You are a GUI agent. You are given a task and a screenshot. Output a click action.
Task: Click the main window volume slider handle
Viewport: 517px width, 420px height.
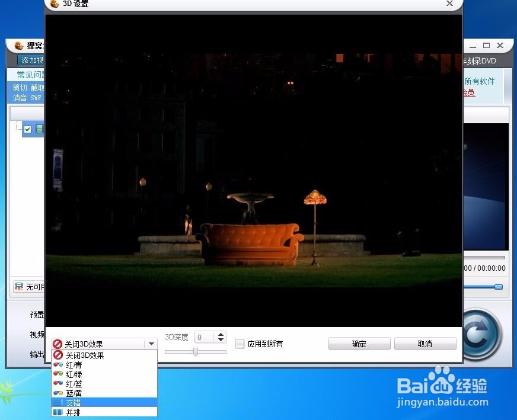(499, 287)
